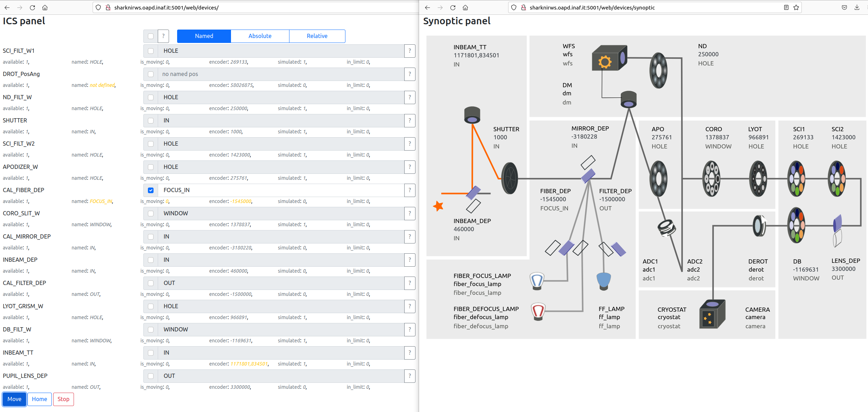The image size is (868, 412).
Task: Click the ND filter wheel icon
Action: click(658, 70)
